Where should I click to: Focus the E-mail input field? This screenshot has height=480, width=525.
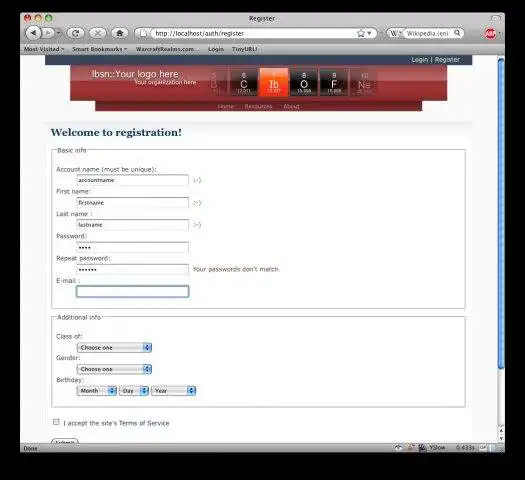[133, 292]
